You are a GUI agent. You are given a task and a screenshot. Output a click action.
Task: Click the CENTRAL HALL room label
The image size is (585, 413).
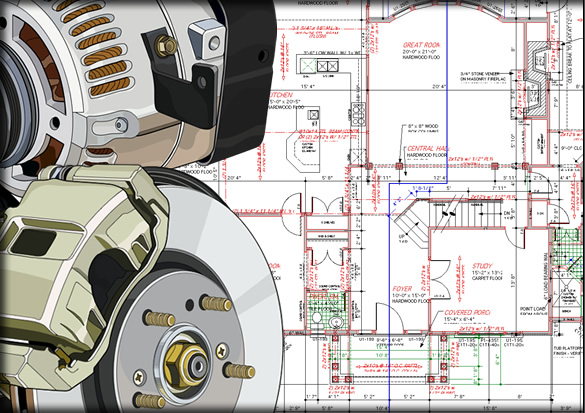tap(427, 148)
